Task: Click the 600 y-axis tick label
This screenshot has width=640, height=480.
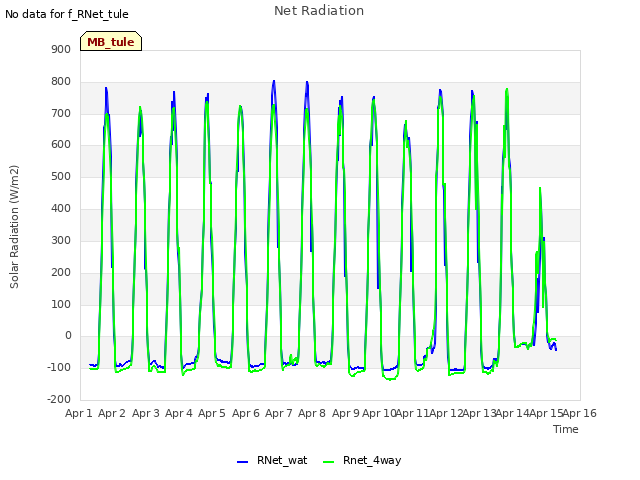Action: coord(61,144)
